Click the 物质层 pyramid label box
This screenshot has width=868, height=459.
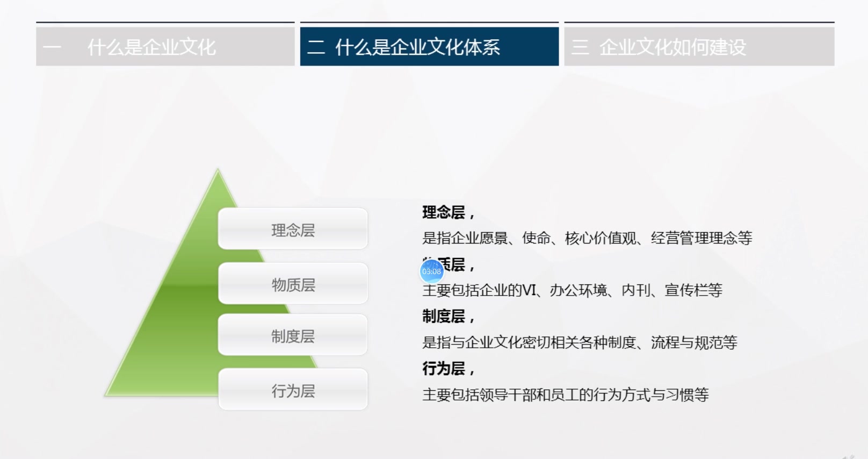[293, 284]
